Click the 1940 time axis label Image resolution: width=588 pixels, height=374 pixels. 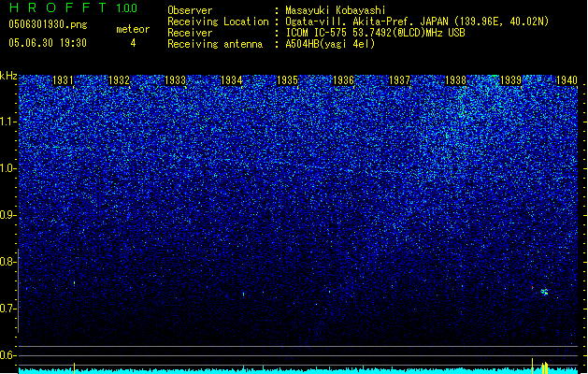click(x=566, y=80)
